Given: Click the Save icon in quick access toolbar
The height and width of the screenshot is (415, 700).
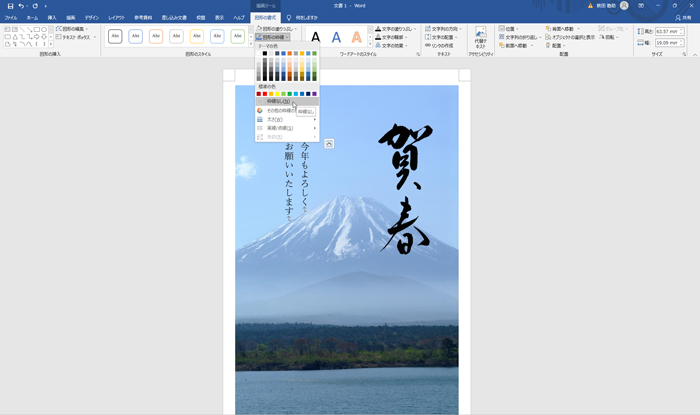Looking at the screenshot, I should coord(10,6).
